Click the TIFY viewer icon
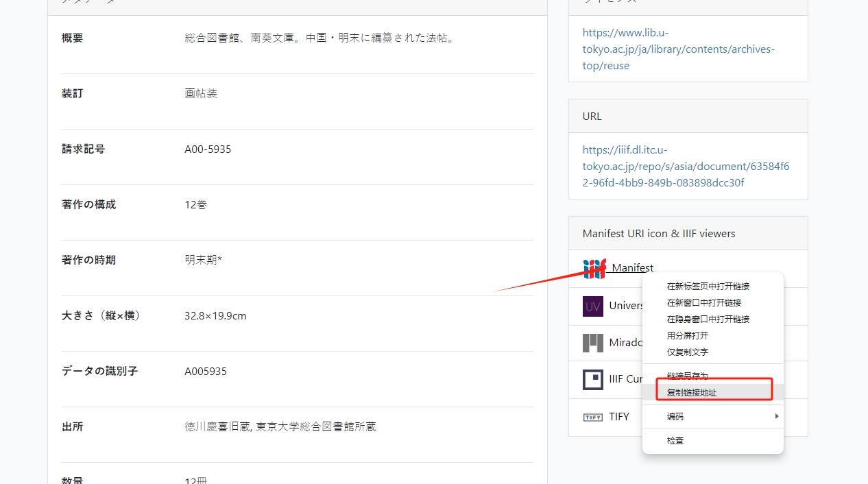 click(x=592, y=417)
